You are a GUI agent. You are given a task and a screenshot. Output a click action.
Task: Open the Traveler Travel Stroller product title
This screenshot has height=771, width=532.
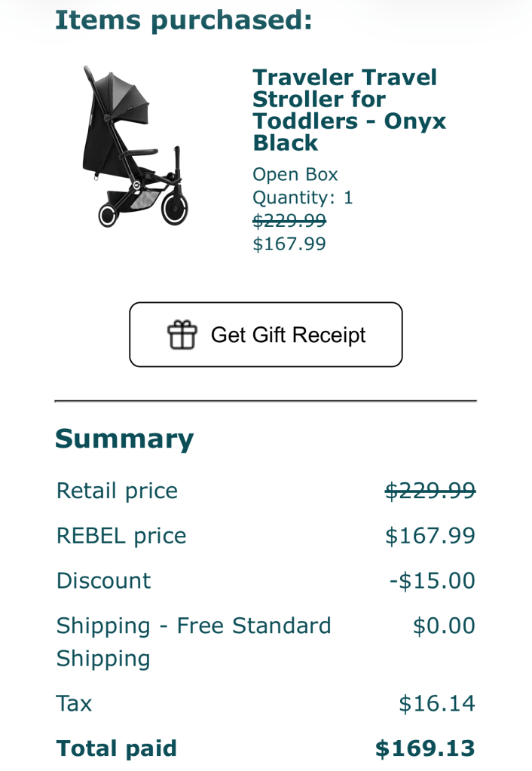pyautogui.click(x=349, y=110)
